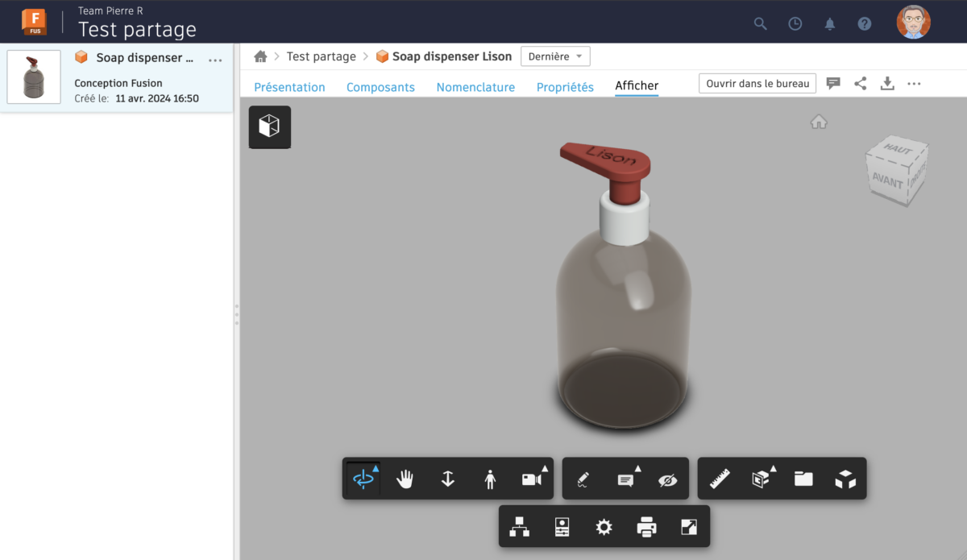This screenshot has height=560, width=967.
Task: Click Ouvrir dans le bureau button
Action: (757, 83)
